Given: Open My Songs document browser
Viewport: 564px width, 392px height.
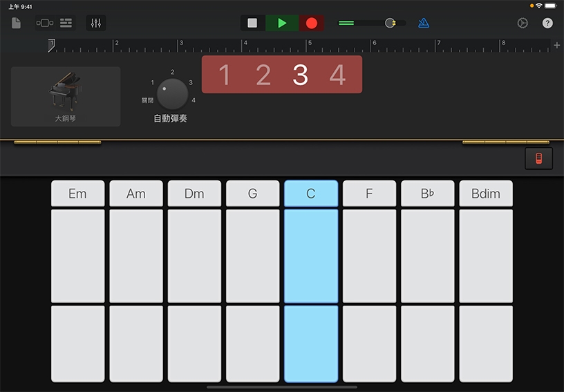Looking at the screenshot, I should pyautogui.click(x=17, y=23).
